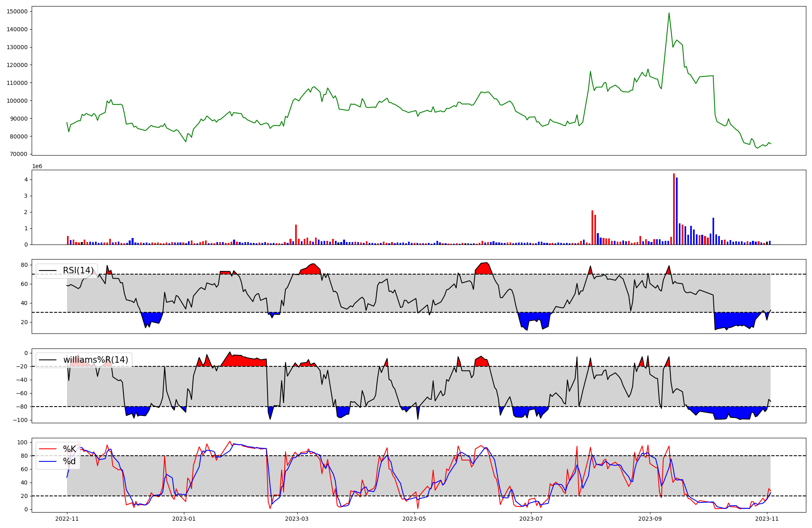Click the −100 tick on Williams %R axis
Screen dimensions: 812x528
click(20, 420)
